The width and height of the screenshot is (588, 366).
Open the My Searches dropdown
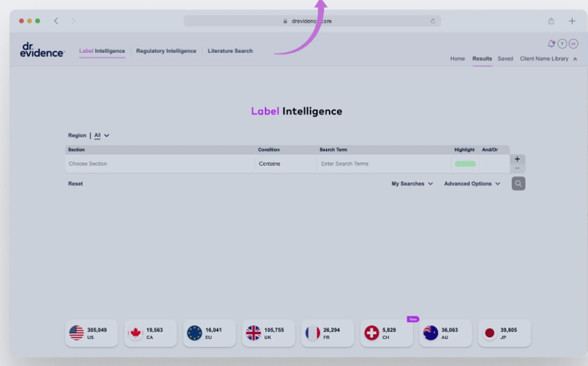pyautogui.click(x=412, y=183)
